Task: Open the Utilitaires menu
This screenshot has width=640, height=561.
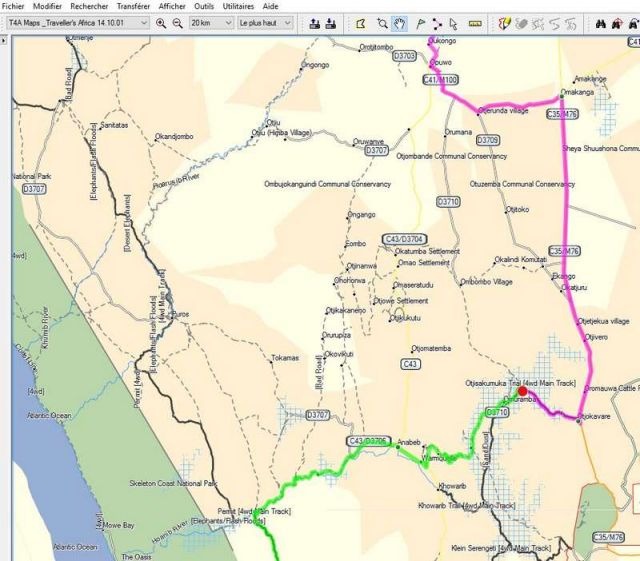Action: 238,6
